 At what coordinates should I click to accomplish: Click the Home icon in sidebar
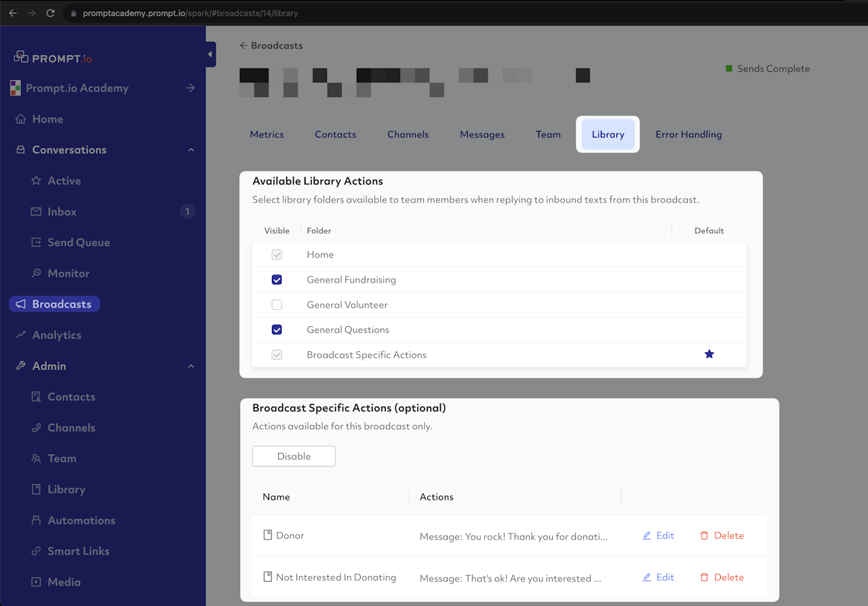21,119
